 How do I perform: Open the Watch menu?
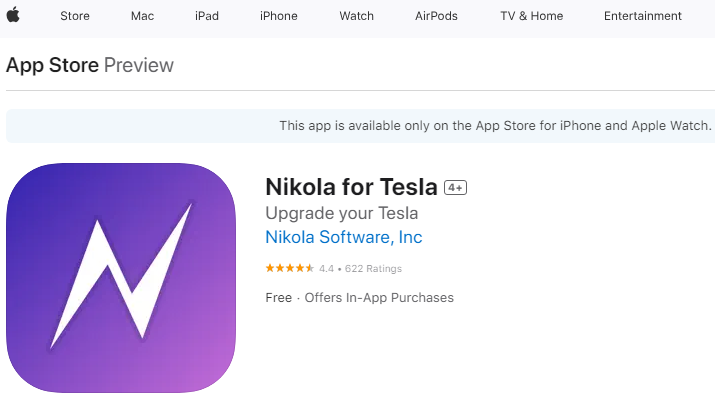357,16
